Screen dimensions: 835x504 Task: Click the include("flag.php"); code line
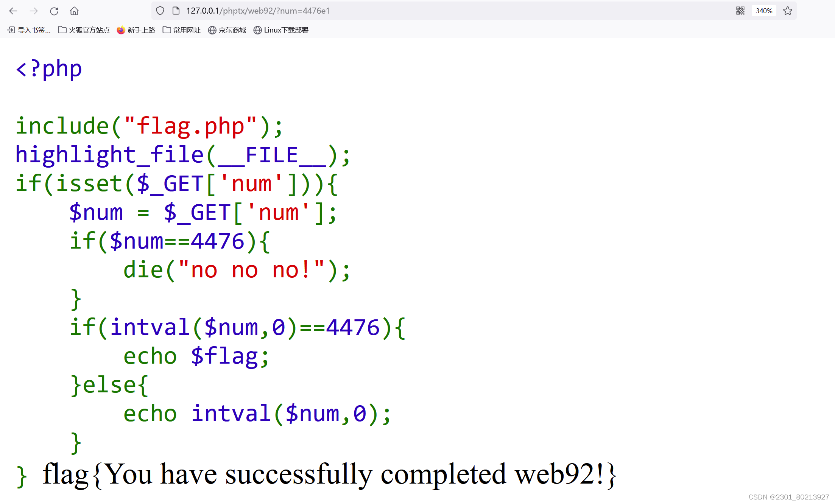[x=149, y=126]
